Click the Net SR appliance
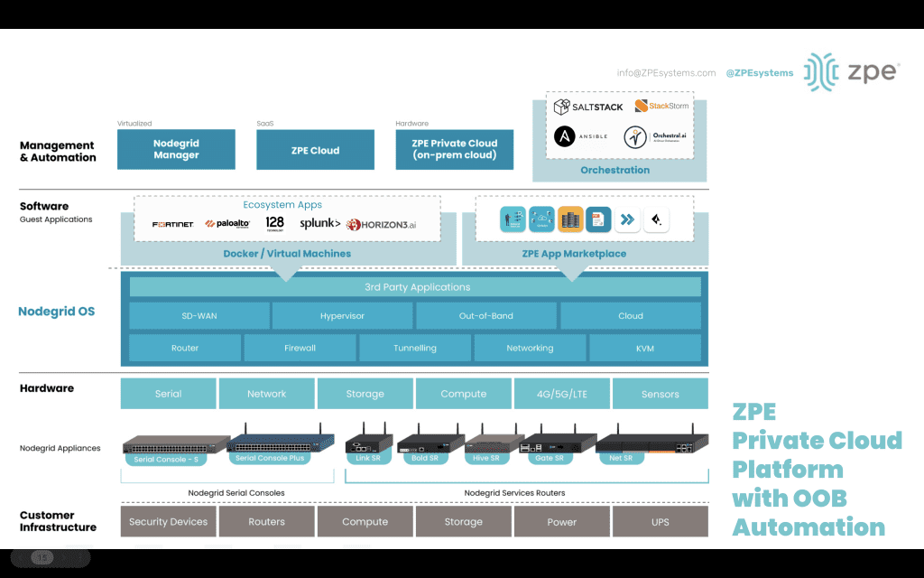Viewport: 924px width, 578px height. [x=651, y=445]
